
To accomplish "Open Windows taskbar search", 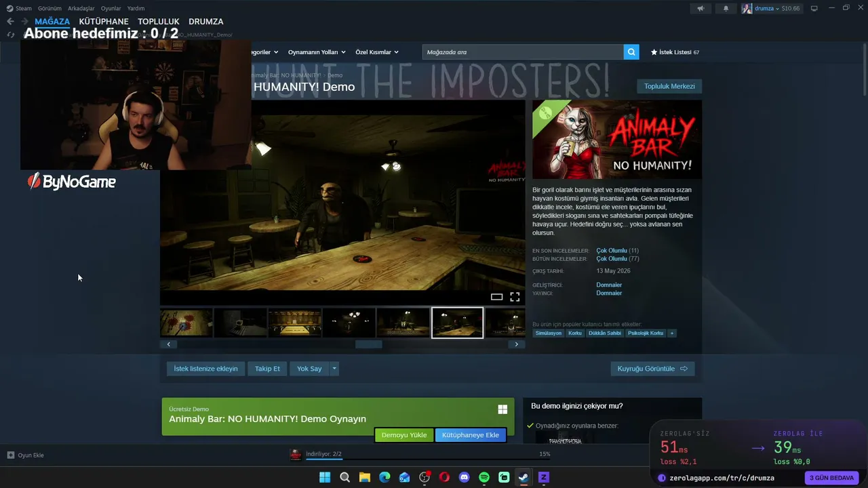I will click(344, 477).
